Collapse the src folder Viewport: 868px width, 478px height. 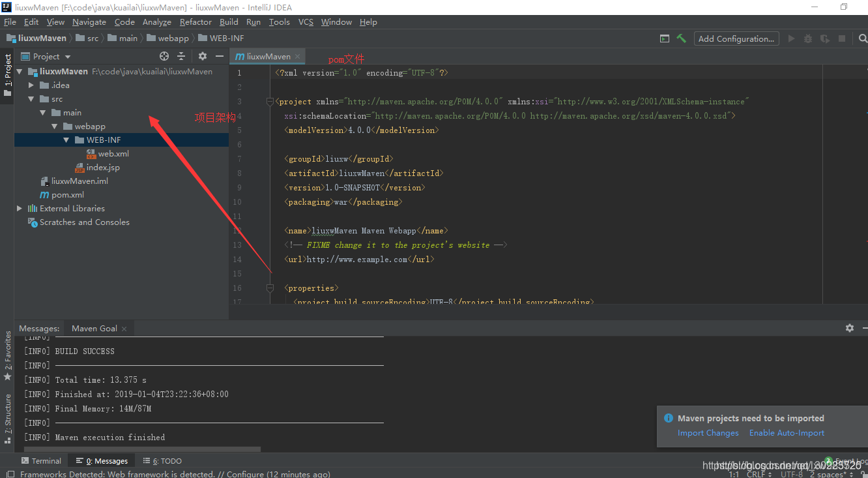pos(31,99)
